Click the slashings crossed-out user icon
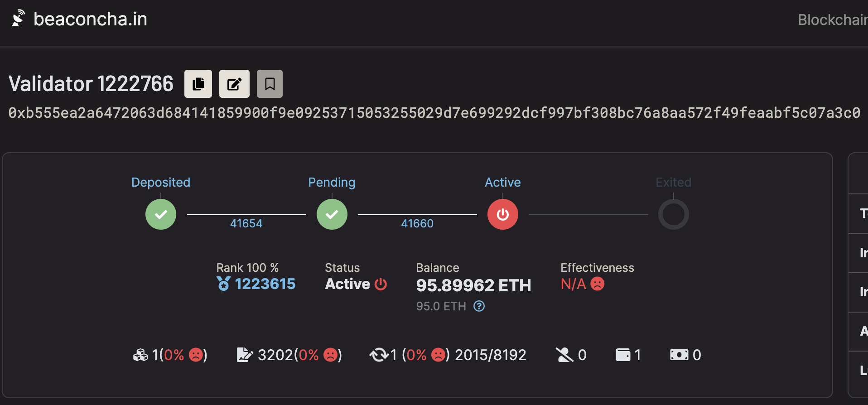The width and height of the screenshot is (868, 405). (x=564, y=355)
